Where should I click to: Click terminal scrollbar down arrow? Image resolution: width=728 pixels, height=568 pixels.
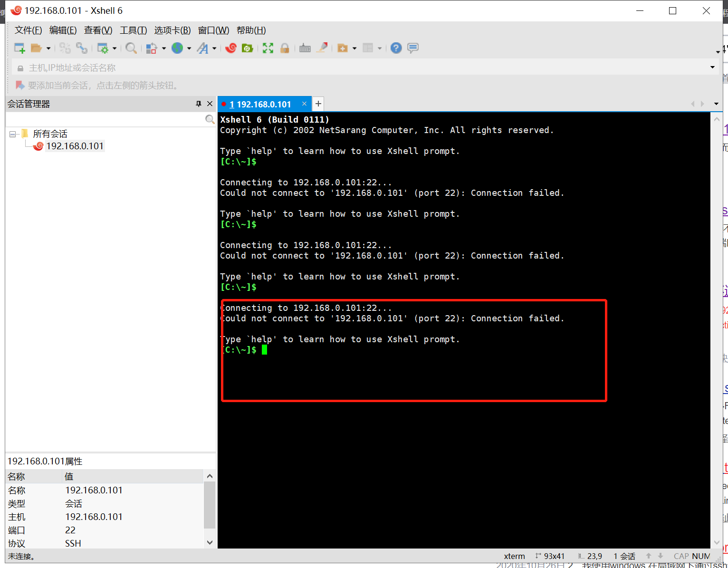point(717,542)
